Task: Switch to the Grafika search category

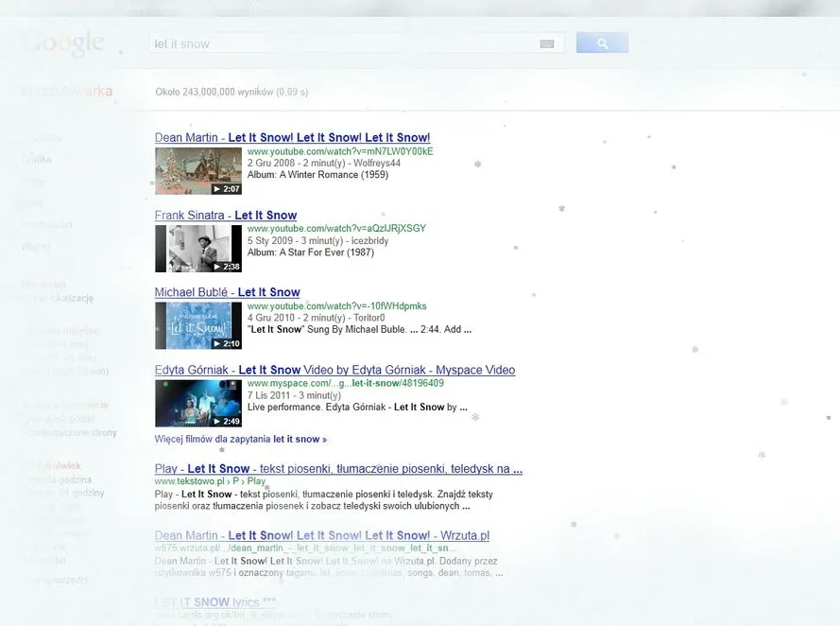Action: [34, 159]
